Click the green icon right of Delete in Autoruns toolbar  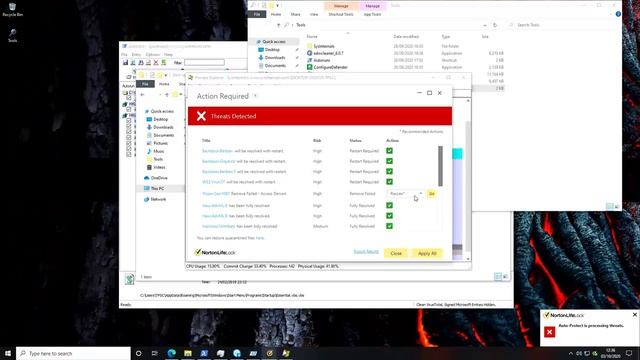(164, 62)
